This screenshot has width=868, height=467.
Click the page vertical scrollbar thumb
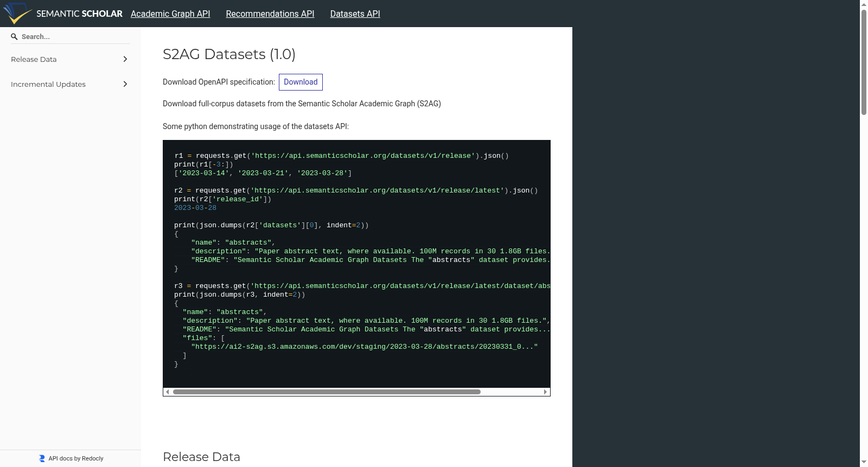[x=864, y=62]
